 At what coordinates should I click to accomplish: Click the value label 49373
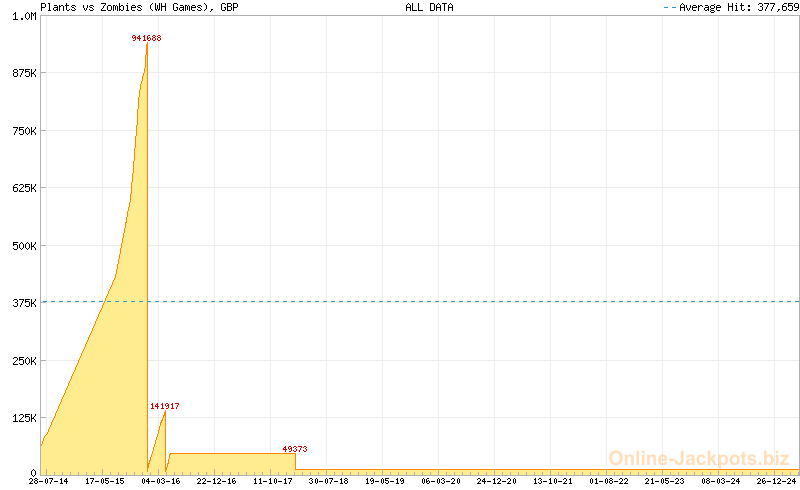click(x=295, y=449)
